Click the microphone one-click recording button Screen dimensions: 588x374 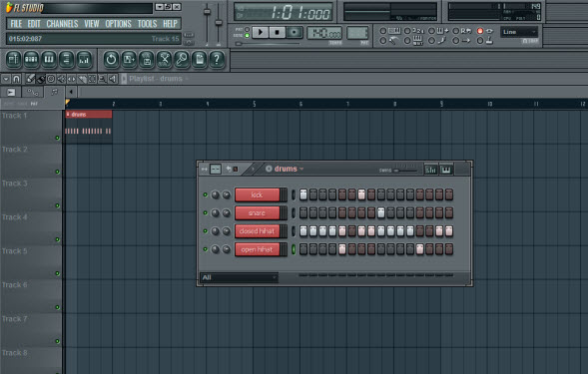tap(182, 59)
